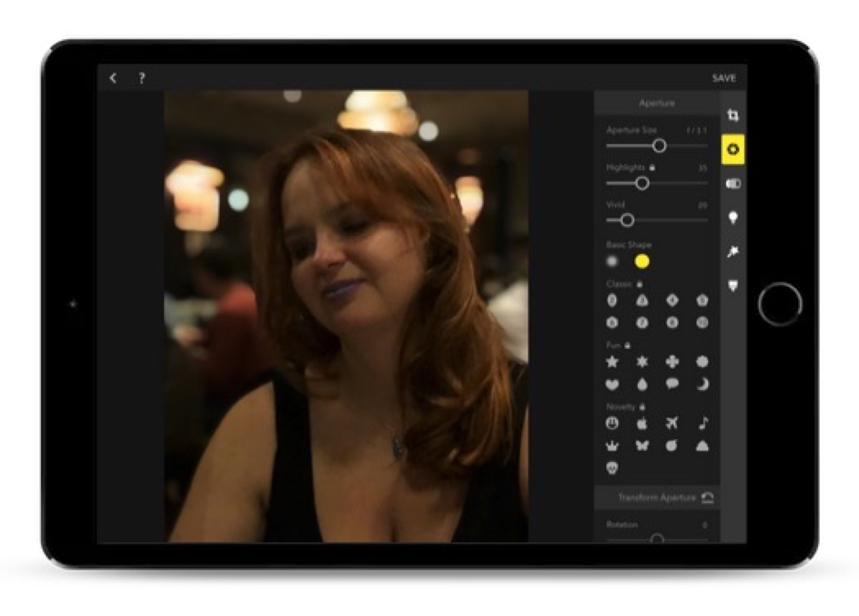Tap the portrait photo preview
The width and height of the screenshot is (859, 616).
pyautogui.click(x=346, y=316)
